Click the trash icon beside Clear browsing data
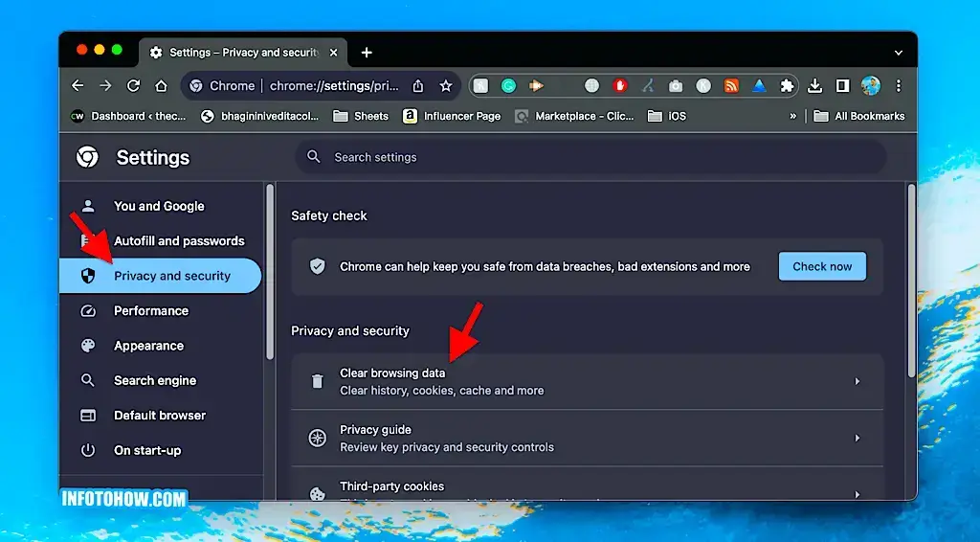 [x=318, y=381]
